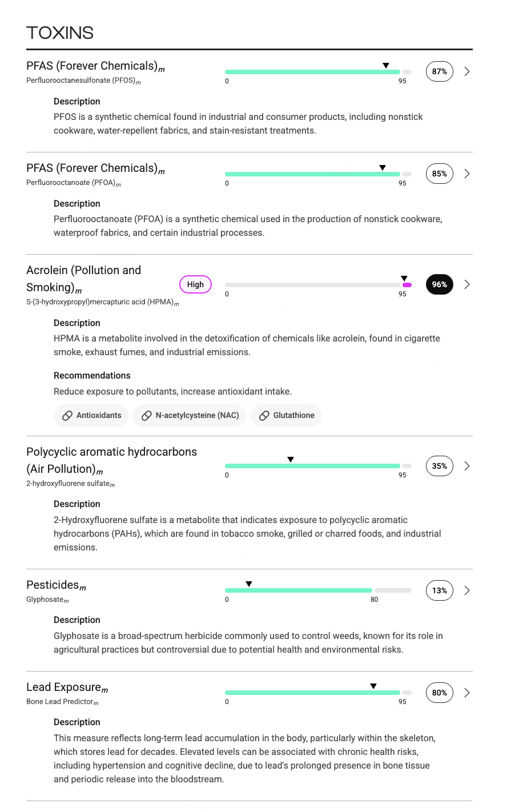Viewport: 523px width, 812px height.
Task: Expand Polycyclic aromatic hydrocarbons chevron
Action: [467, 466]
